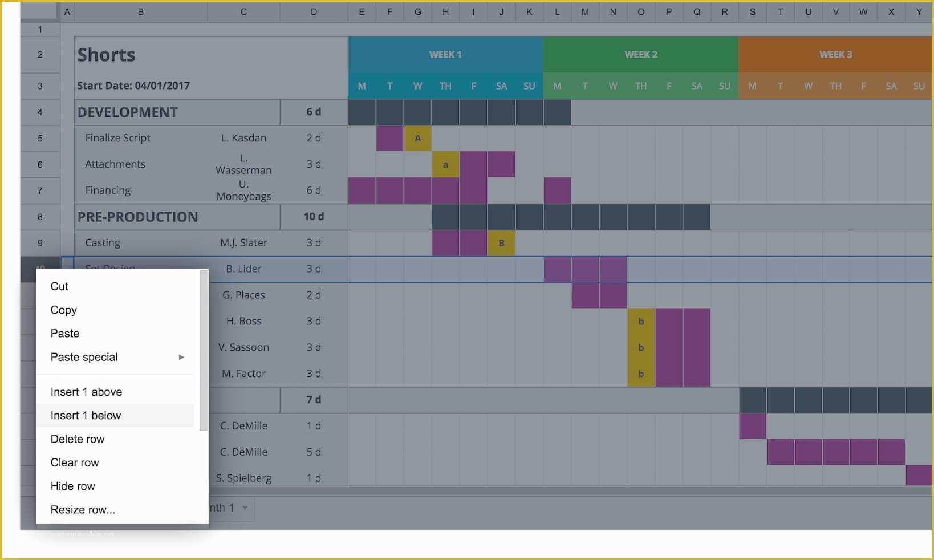Select column L header
This screenshot has width=934, height=560.
click(x=557, y=12)
